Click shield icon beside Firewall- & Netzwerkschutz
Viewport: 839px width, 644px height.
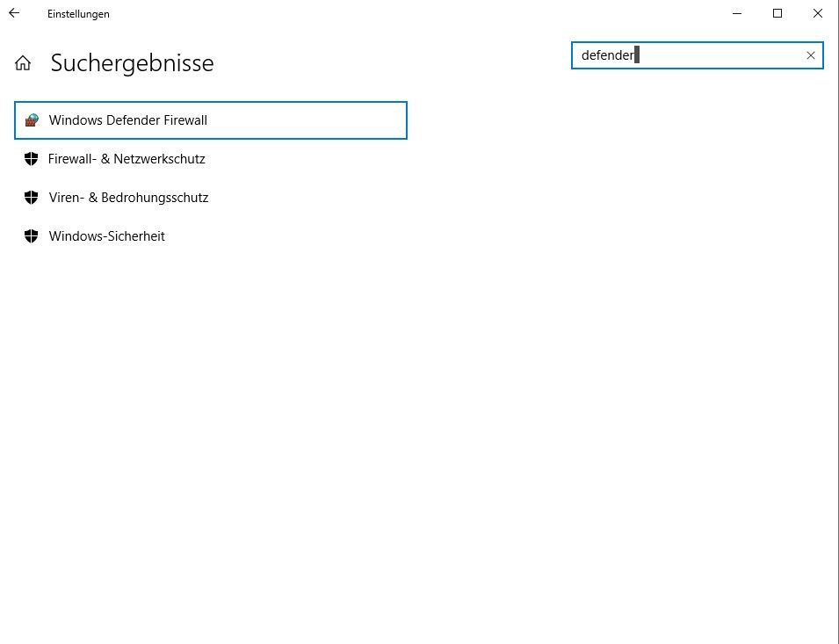click(31, 159)
